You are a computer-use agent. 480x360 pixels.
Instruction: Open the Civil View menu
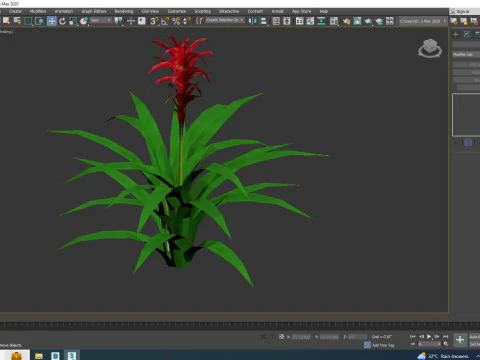tap(150, 11)
